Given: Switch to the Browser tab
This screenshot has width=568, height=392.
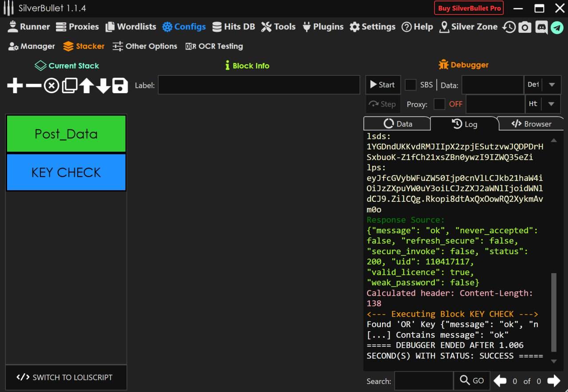Looking at the screenshot, I should [531, 124].
